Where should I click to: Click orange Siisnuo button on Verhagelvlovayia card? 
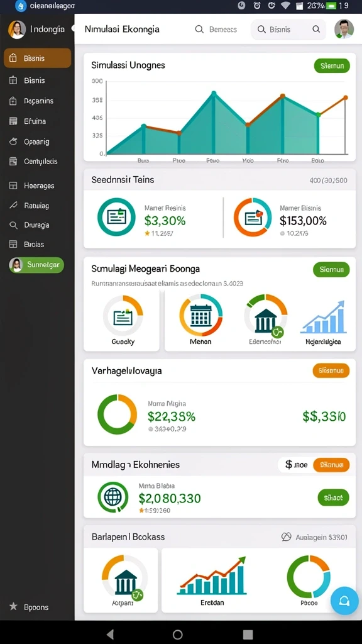tap(331, 370)
